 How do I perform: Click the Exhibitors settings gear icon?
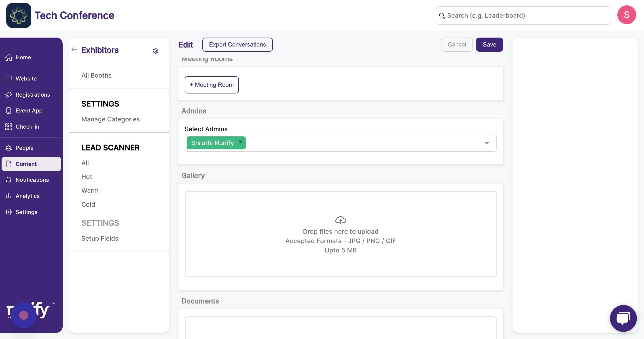(x=155, y=51)
